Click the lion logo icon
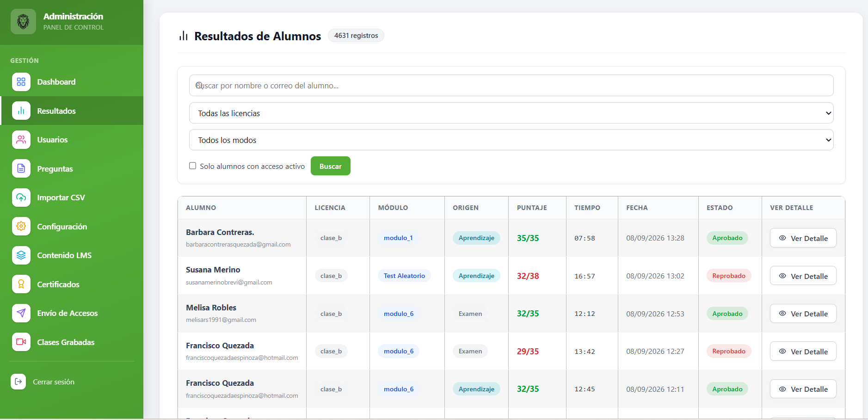The height and width of the screenshot is (420, 868). [x=23, y=21]
